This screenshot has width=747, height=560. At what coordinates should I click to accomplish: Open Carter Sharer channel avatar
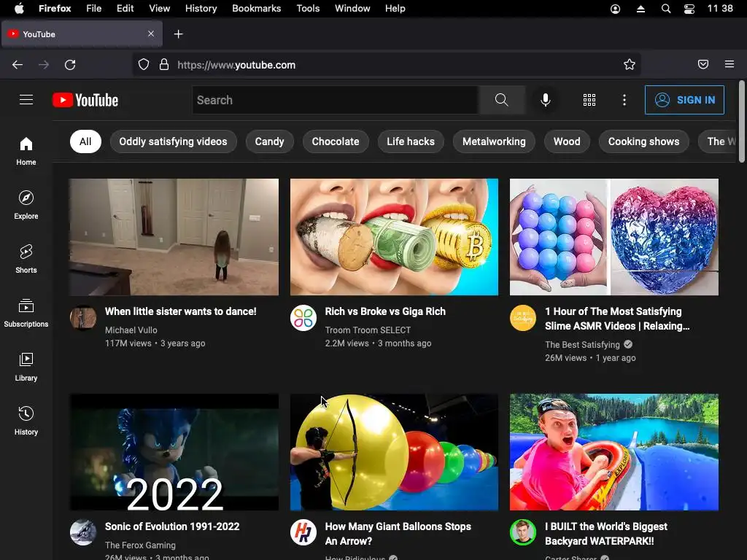(523, 532)
